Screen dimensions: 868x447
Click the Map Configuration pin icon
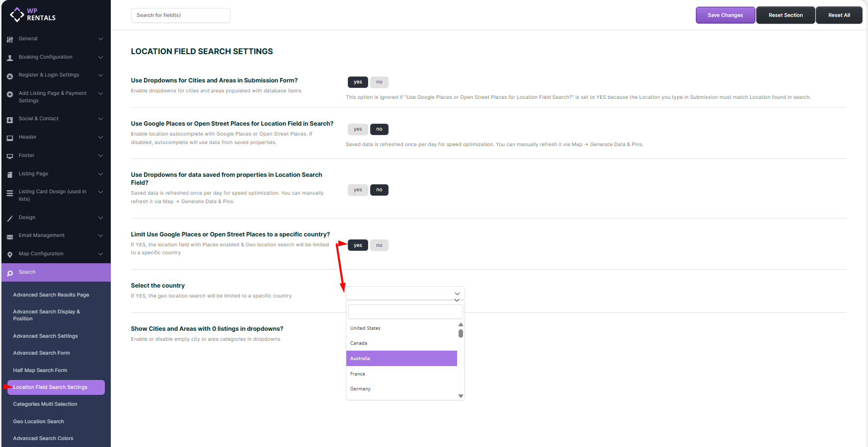tap(10, 254)
